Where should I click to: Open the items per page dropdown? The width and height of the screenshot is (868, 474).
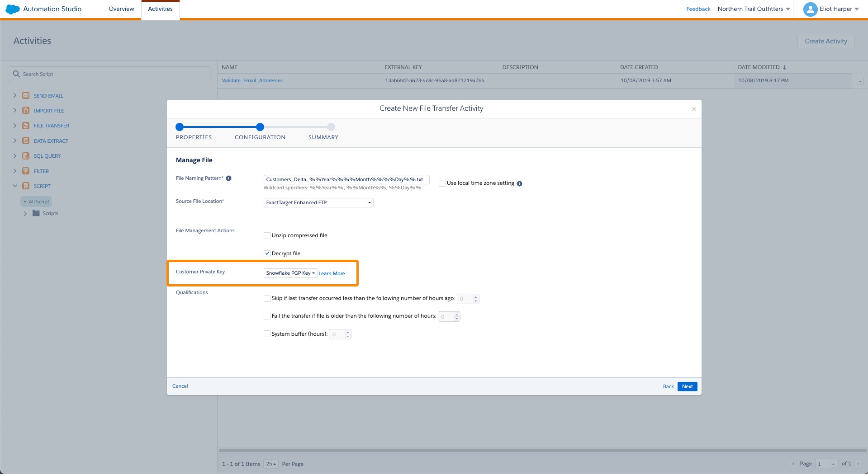coord(271,464)
